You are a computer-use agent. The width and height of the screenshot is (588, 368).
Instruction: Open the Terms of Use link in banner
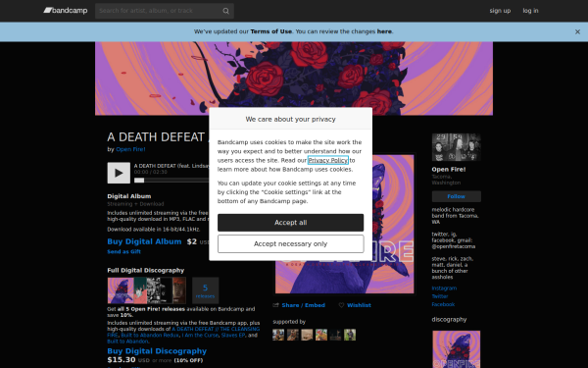click(270, 31)
